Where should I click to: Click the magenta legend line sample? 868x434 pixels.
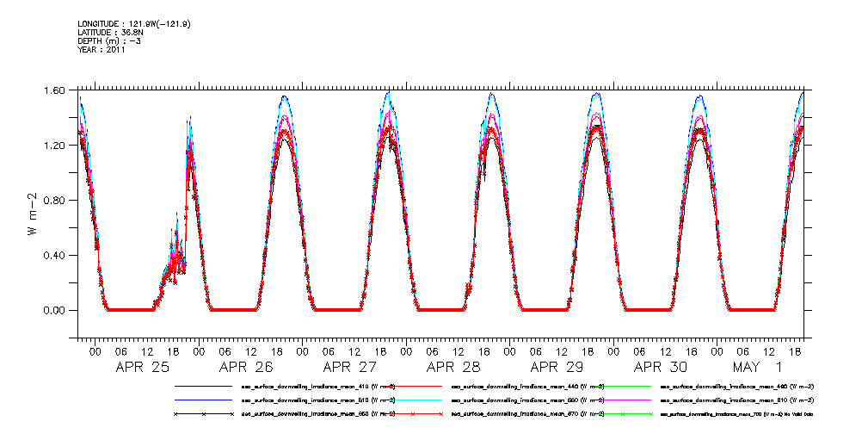pos(624,400)
